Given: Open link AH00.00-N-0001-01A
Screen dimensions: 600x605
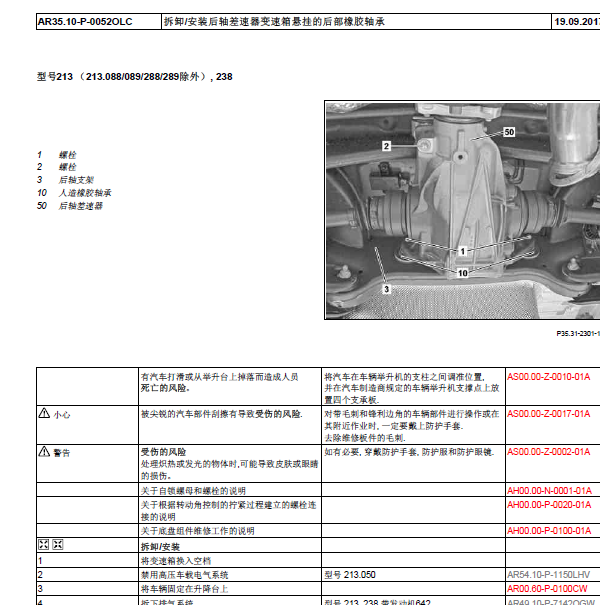Looking at the screenshot, I should point(549,490).
